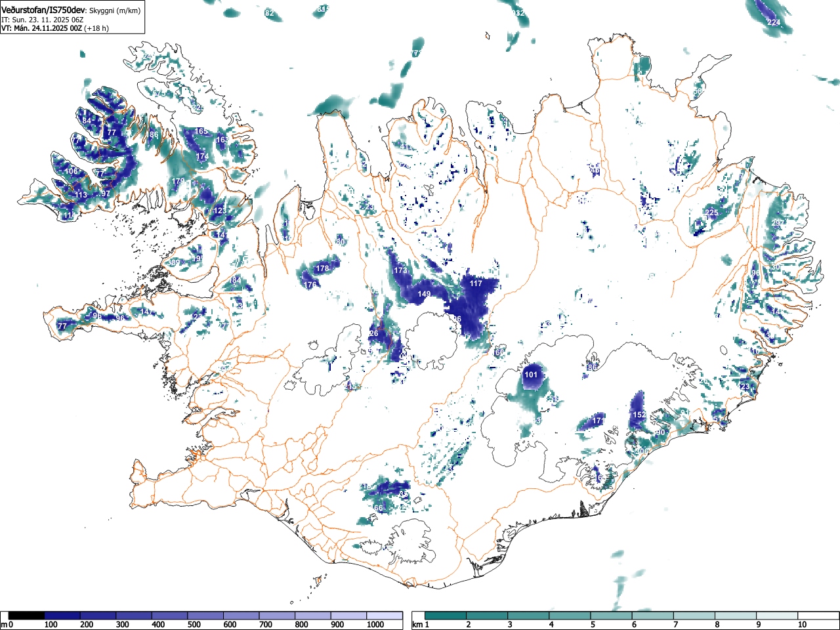Screen dimensions: 840x630
Task: Click the 300–400 m legend swatch
Action: [x=134, y=616]
